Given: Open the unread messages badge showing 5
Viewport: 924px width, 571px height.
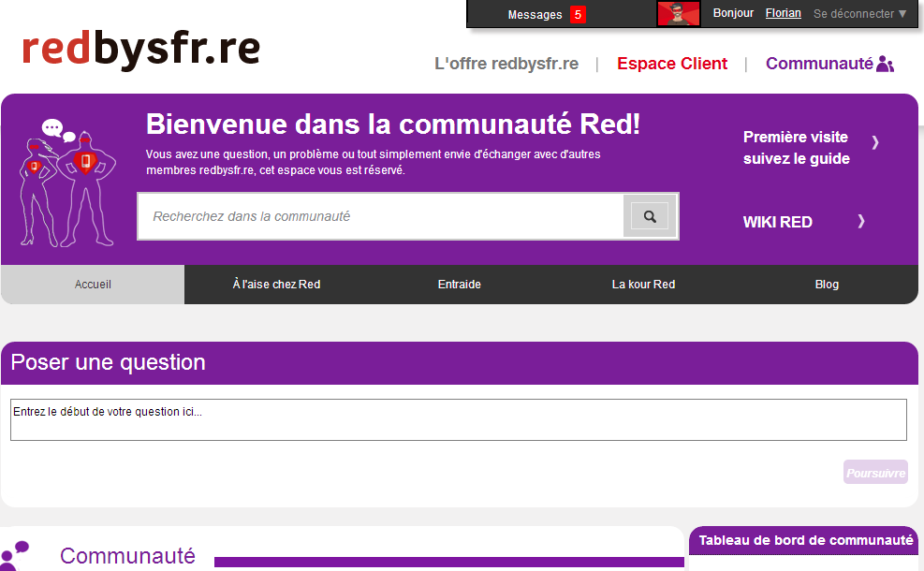Looking at the screenshot, I should [x=578, y=14].
